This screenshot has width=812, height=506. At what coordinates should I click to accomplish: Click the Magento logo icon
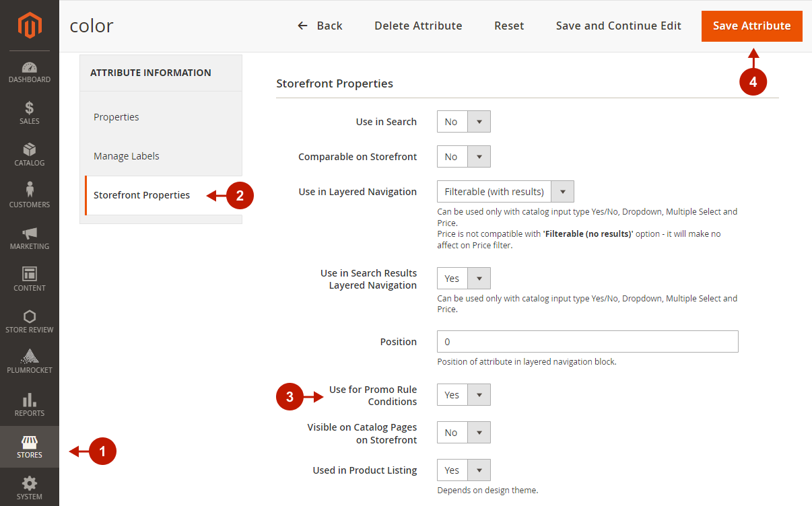(x=30, y=26)
